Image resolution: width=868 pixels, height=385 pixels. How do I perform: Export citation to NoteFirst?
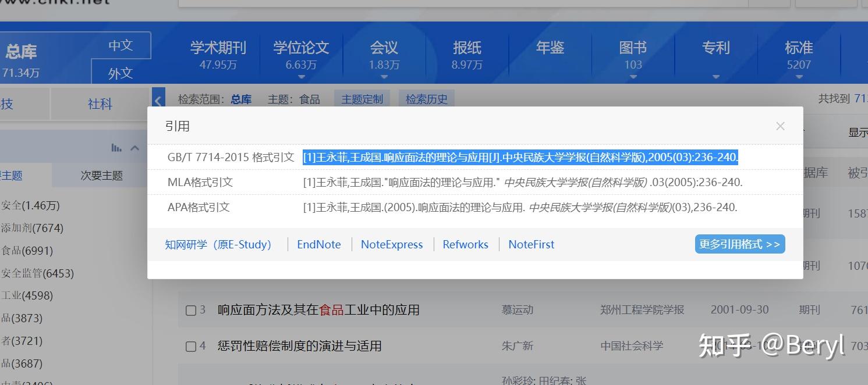point(532,245)
